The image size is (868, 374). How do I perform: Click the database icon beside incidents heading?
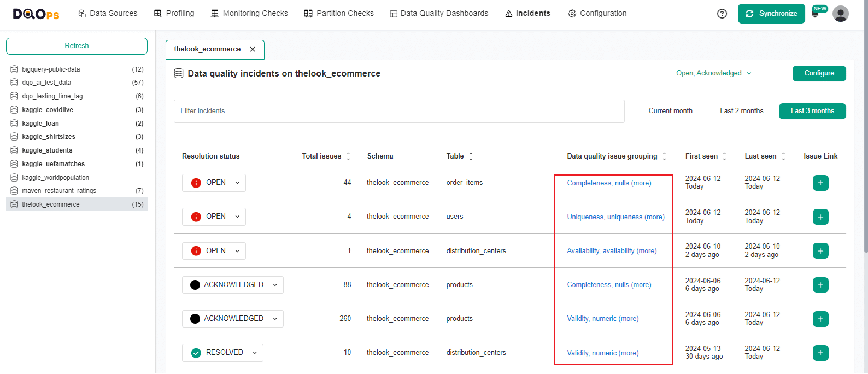tap(179, 73)
